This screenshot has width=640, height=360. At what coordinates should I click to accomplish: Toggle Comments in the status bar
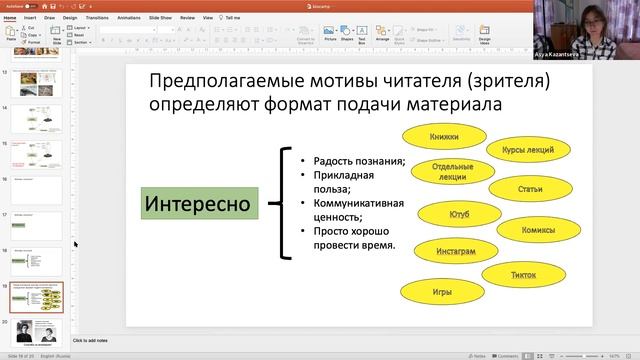505,356
